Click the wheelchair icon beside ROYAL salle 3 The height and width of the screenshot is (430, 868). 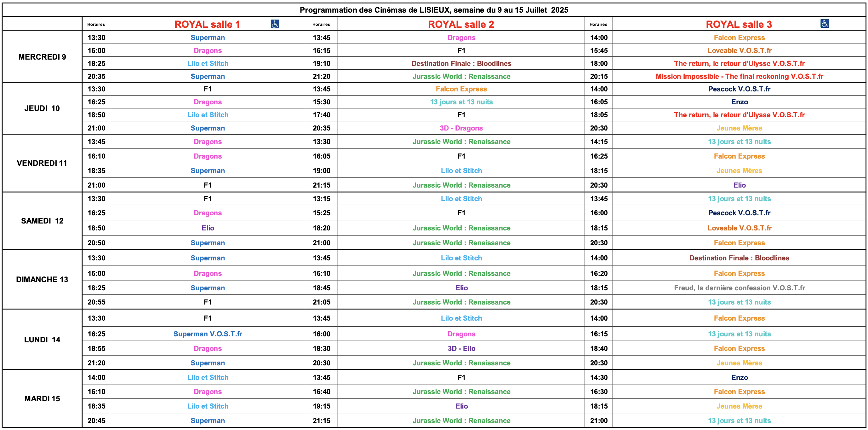(x=825, y=23)
